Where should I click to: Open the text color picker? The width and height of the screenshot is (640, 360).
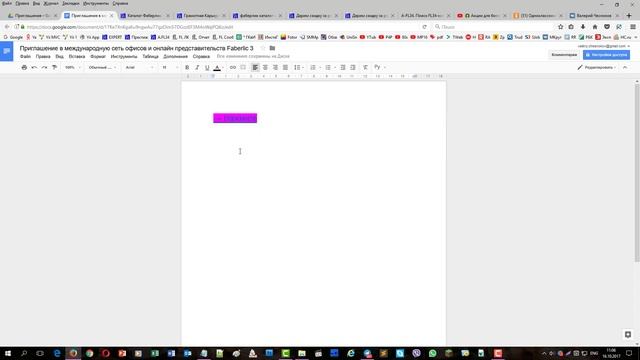[218, 67]
